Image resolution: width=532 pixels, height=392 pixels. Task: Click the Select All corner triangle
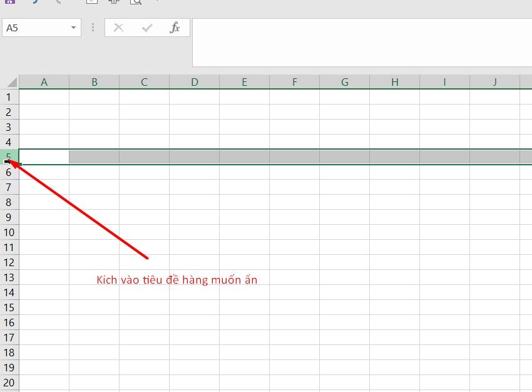coord(12,83)
